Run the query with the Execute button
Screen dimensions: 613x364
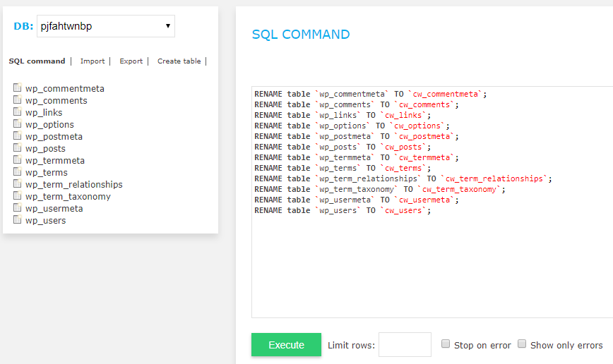(x=286, y=344)
